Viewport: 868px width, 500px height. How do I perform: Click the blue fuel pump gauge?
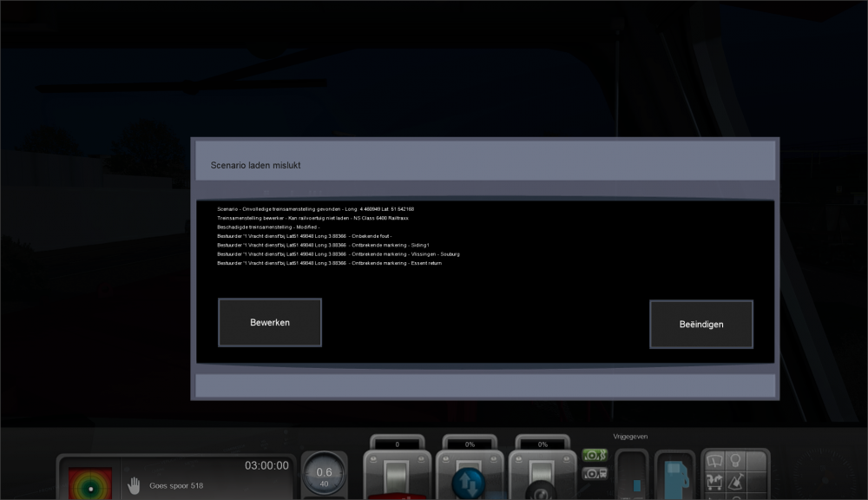[674, 476]
